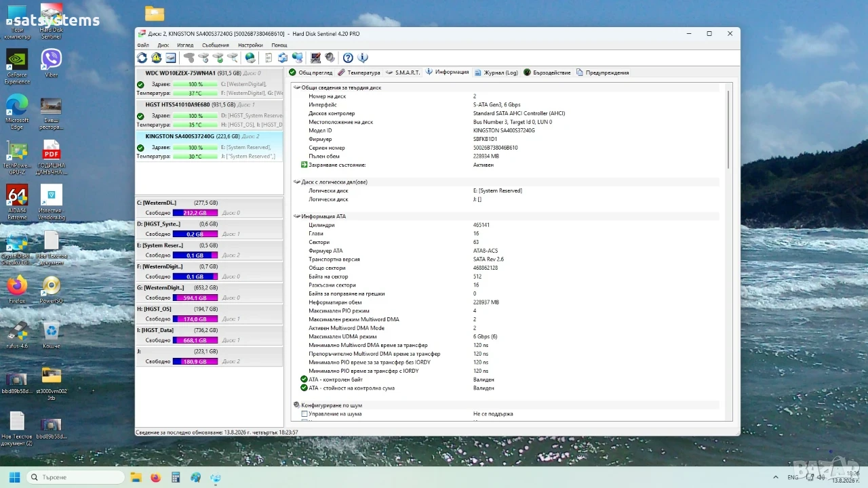Click the yellow warning disk toolbar icon
This screenshot has width=868, height=488.
coord(156,58)
